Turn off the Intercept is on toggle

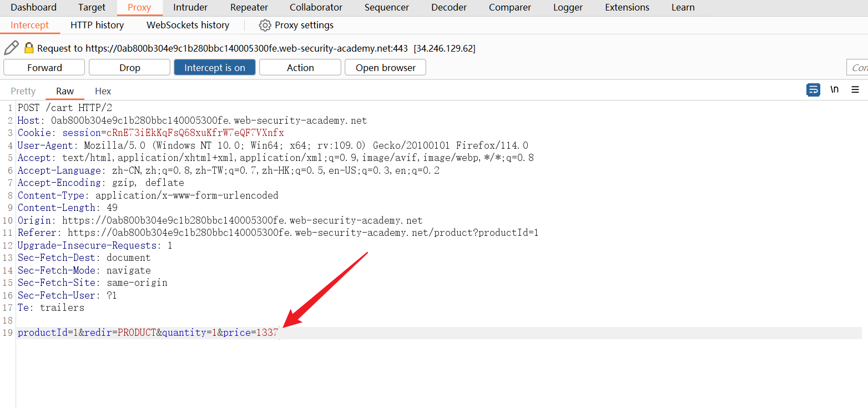point(214,68)
